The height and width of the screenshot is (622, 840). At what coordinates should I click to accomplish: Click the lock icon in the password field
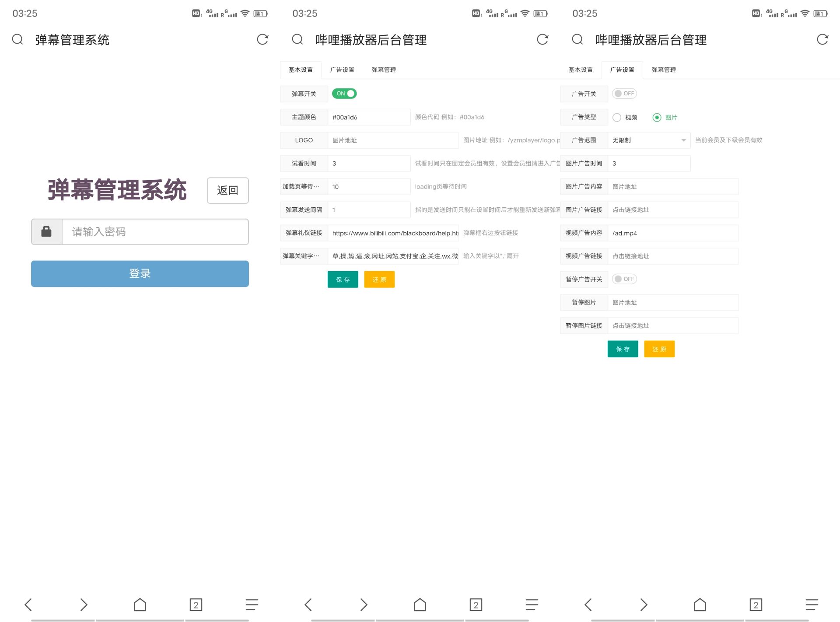pos(46,231)
